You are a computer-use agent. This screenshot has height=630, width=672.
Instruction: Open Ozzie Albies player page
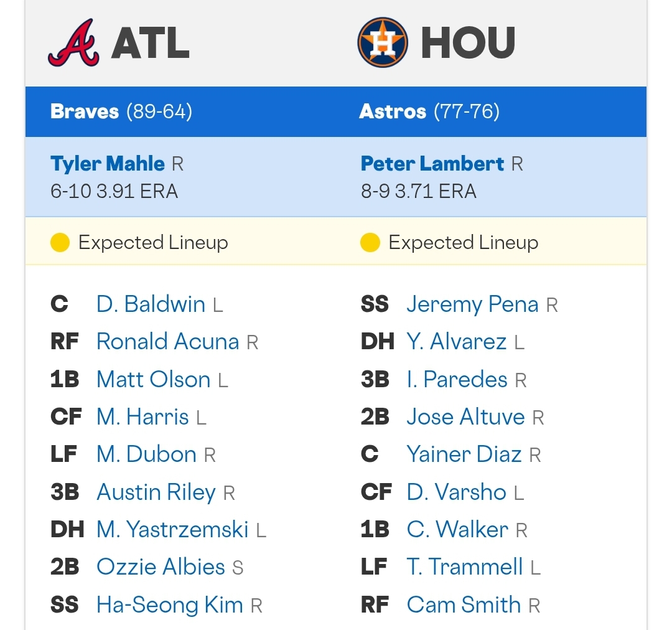[161, 567]
